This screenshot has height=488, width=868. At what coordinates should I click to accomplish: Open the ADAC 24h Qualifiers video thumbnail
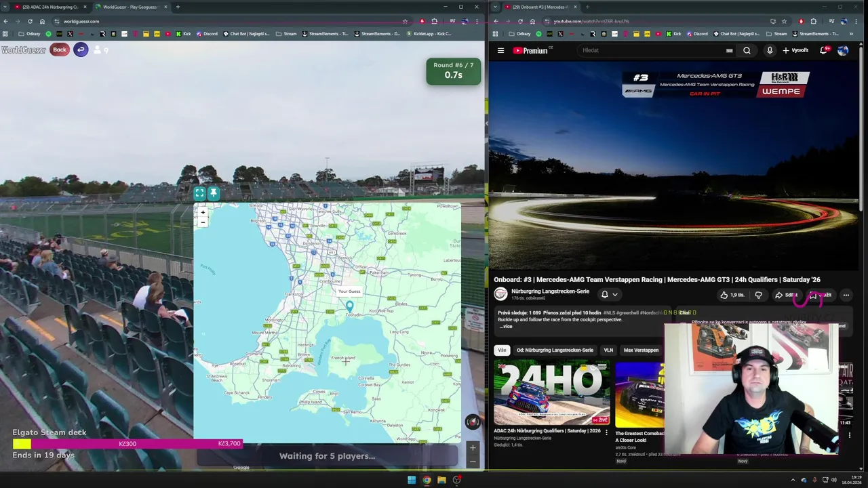[x=551, y=393]
